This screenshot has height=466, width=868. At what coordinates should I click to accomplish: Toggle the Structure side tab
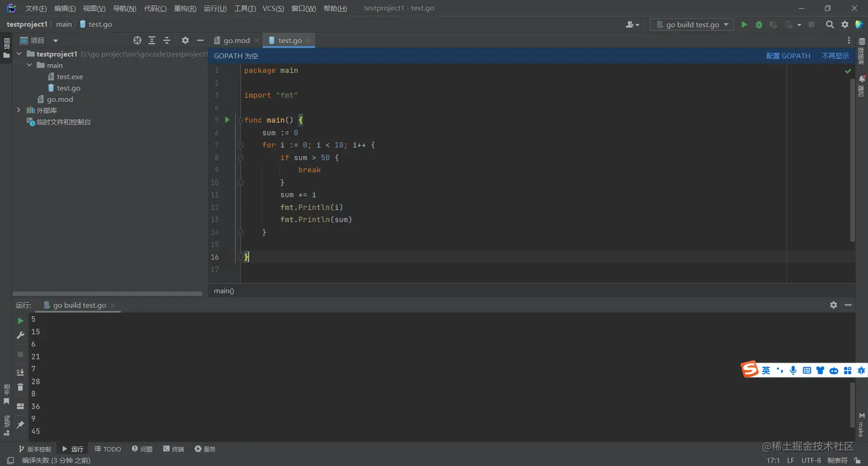click(6, 426)
